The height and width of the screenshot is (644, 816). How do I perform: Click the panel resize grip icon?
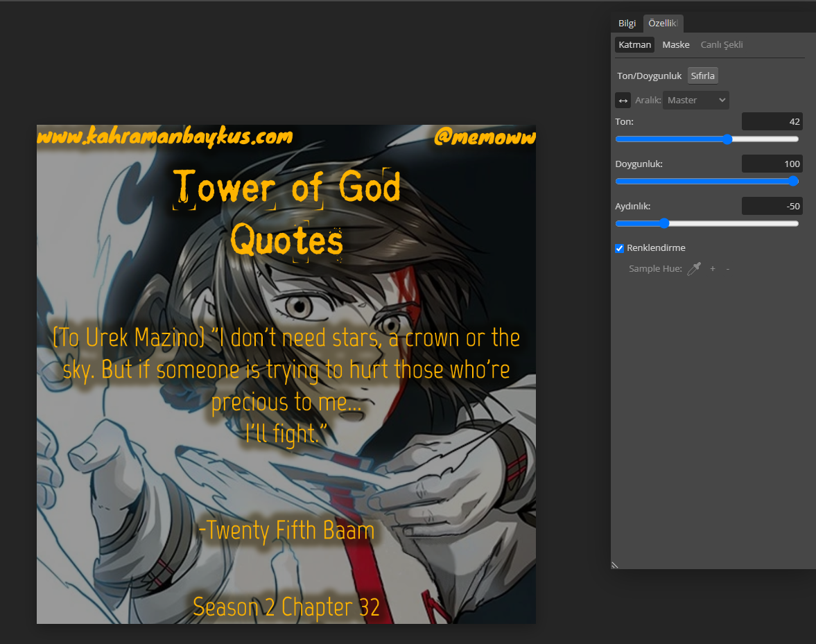(615, 565)
